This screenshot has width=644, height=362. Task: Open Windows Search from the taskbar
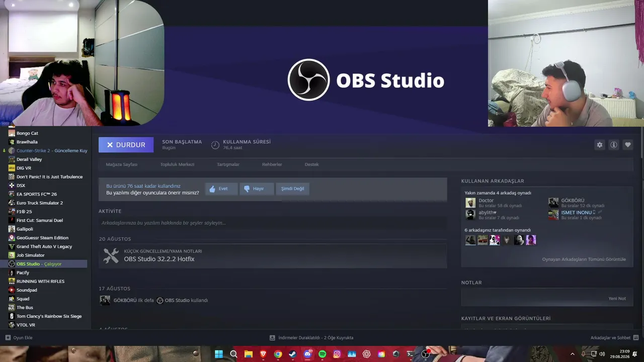click(233, 354)
